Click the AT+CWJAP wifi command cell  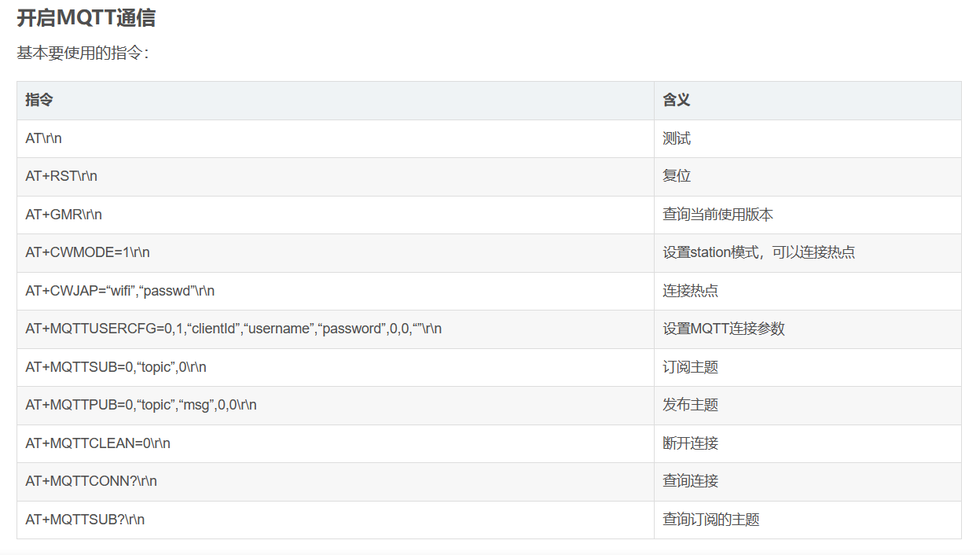tap(119, 291)
